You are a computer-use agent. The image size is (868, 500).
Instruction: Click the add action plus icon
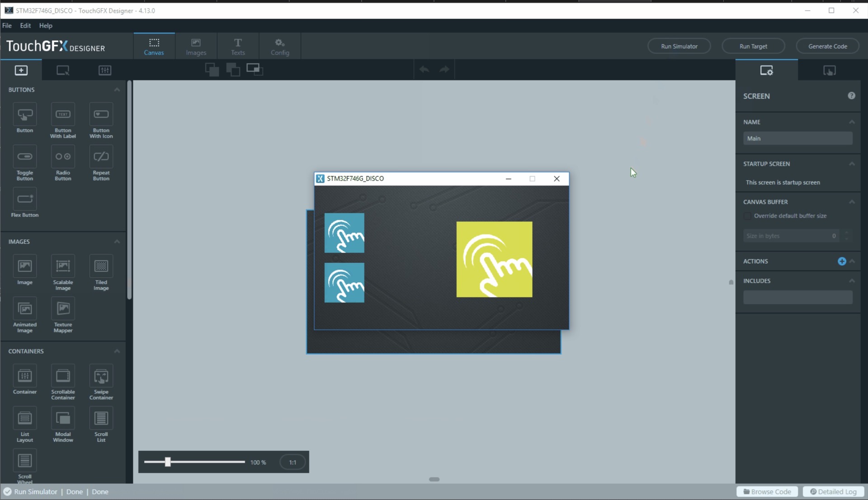[841, 261]
